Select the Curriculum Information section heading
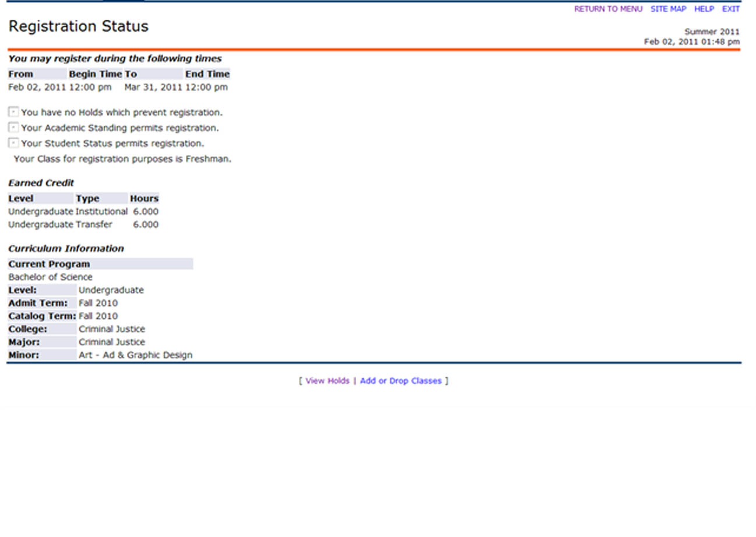Viewport: 756px width, 537px height. pos(66,248)
